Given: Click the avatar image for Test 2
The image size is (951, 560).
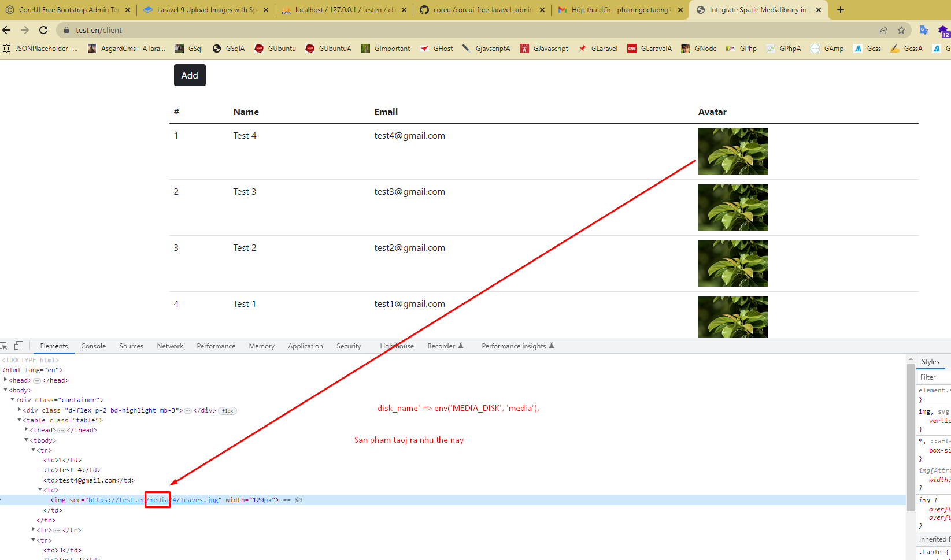Looking at the screenshot, I should point(733,264).
